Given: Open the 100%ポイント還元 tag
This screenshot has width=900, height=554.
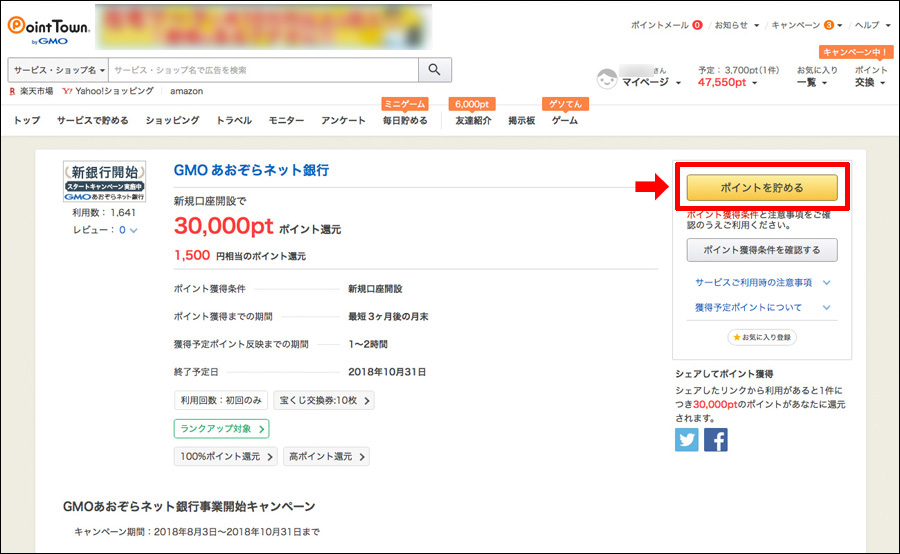Looking at the screenshot, I should coord(226,456).
